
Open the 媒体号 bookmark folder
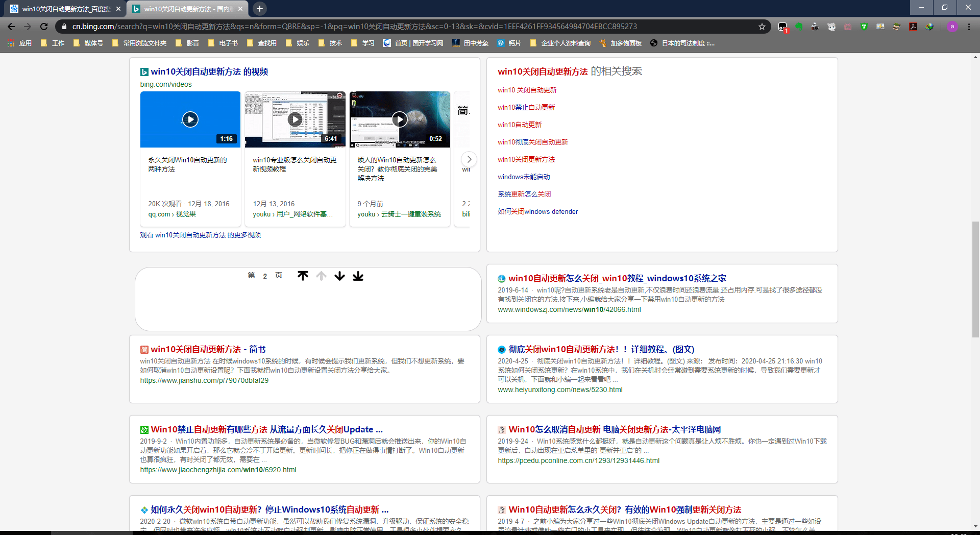pyautogui.click(x=88, y=43)
